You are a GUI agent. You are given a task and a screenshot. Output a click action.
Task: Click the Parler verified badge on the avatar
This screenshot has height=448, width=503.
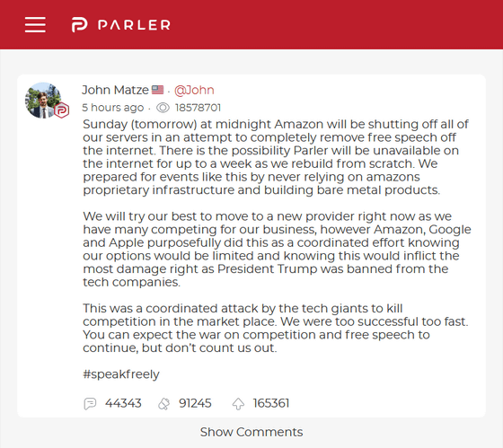click(62, 110)
